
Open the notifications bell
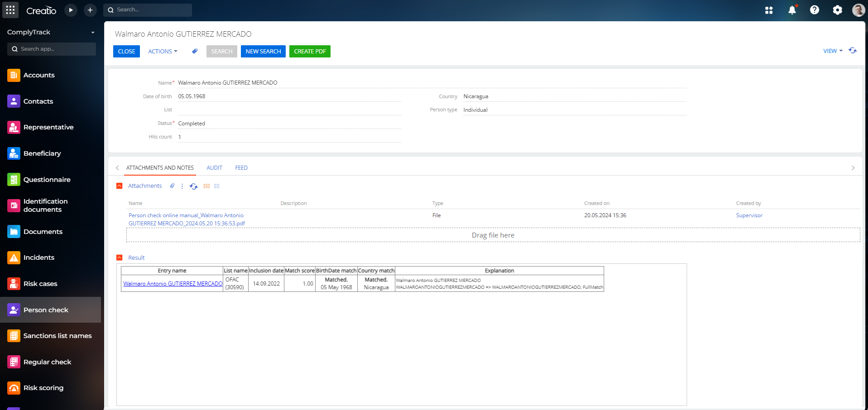(791, 10)
